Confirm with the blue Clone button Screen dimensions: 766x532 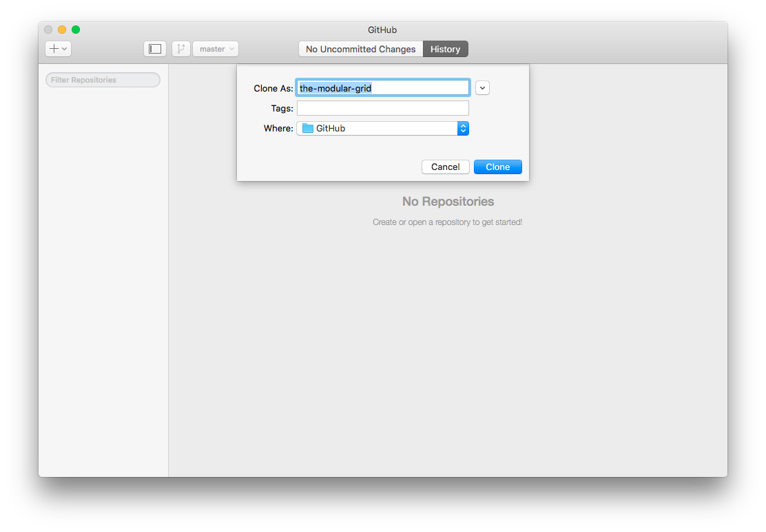click(x=498, y=167)
